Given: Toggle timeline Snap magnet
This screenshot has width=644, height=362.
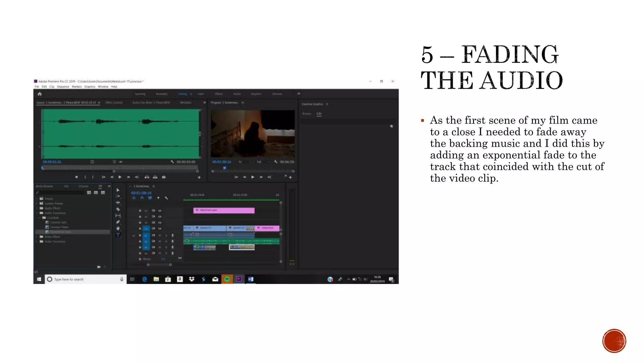Looking at the screenshot, I should point(142,198).
